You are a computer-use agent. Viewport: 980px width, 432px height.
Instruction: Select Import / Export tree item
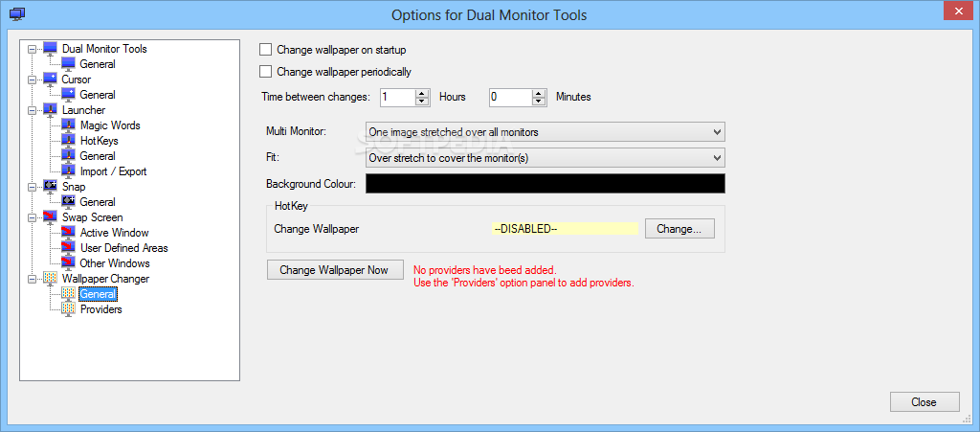(113, 171)
